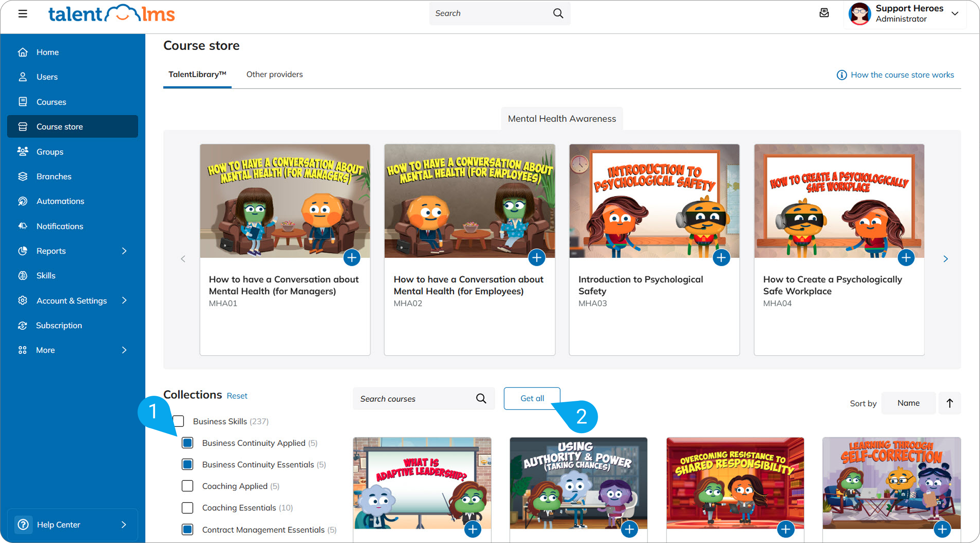Viewport: 980px width, 543px height.
Task: Check the Coaching Essentials checkbox
Action: point(187,508)
